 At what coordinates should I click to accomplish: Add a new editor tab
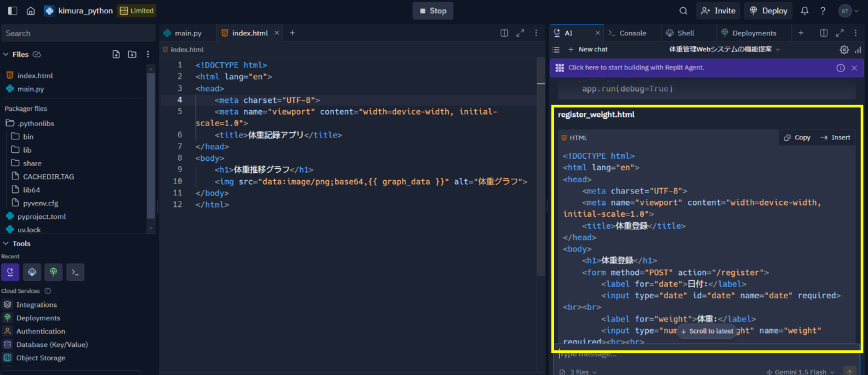(x=292, y=33)
